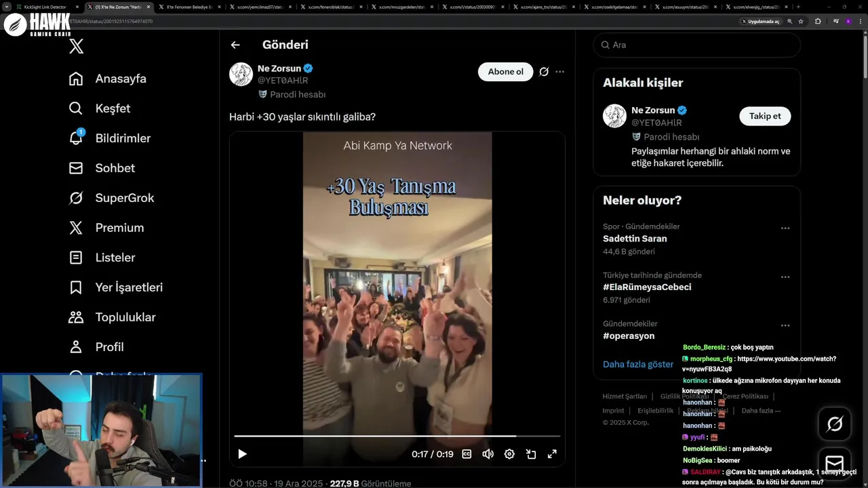Open the #operasyon trend
The height and width of the screenshot is (488, 868).
[x=629, y=336]
